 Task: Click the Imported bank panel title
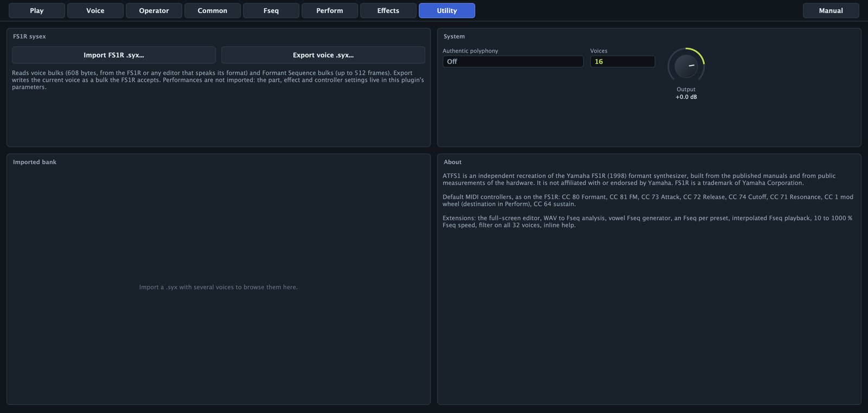(35, 162)
